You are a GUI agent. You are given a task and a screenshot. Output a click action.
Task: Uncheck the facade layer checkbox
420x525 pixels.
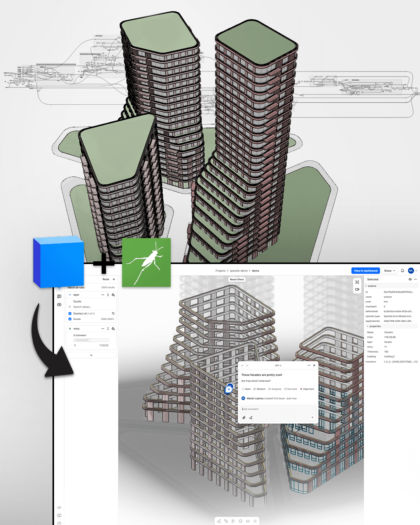point(70,319)
